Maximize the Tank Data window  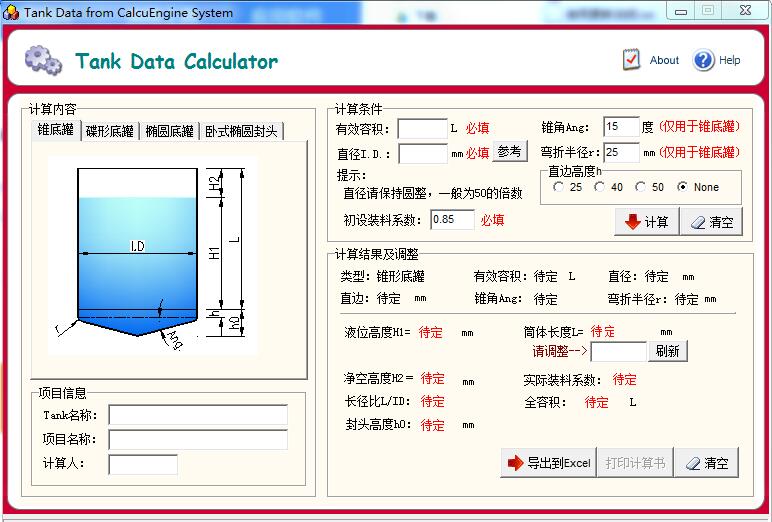tap(708, 11)
